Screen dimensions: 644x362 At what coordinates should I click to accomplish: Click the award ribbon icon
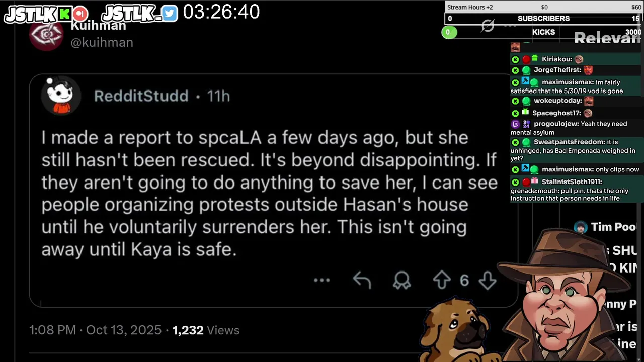click(x=402, y=280)
